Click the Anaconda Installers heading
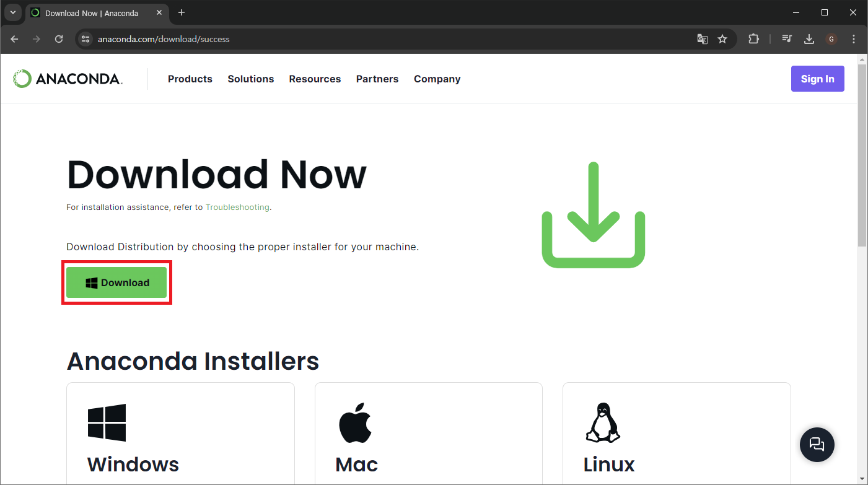This screenshot has width=868, height=485. tap(193, 360)
